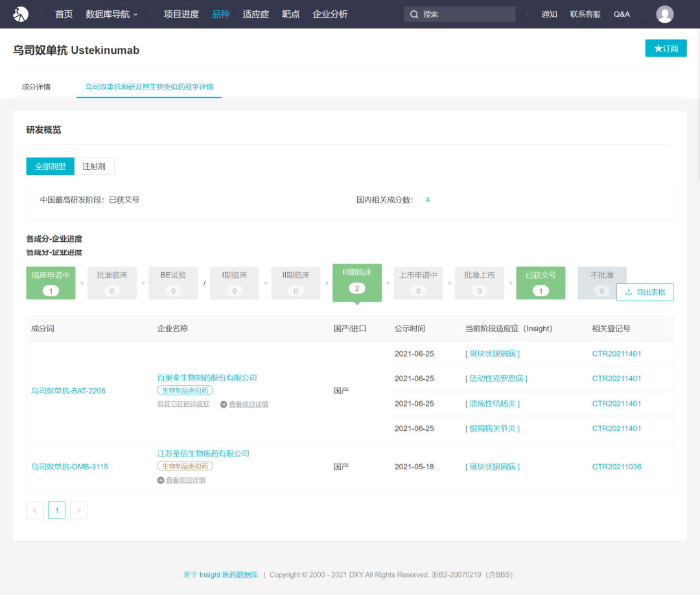Open [斑块状银屑病] indication dated 2021-05-18
This screenshot has width=700, height=595.
pos(493,467)
